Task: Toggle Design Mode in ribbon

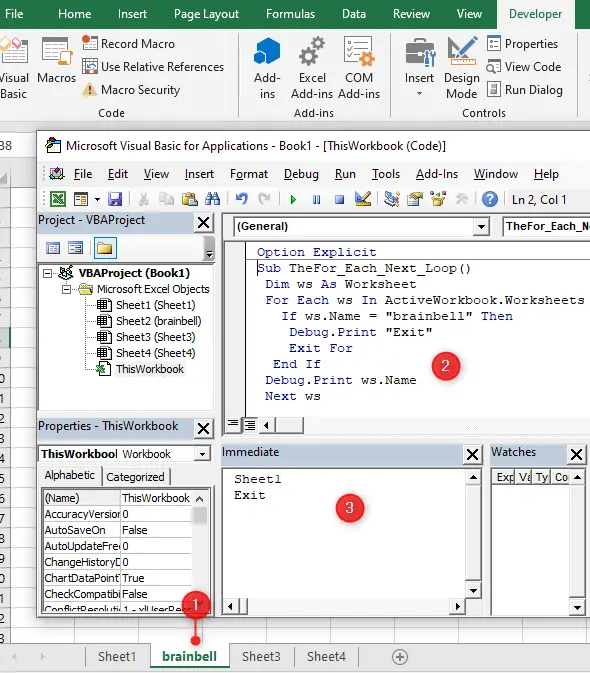Action: pos(462,68)
